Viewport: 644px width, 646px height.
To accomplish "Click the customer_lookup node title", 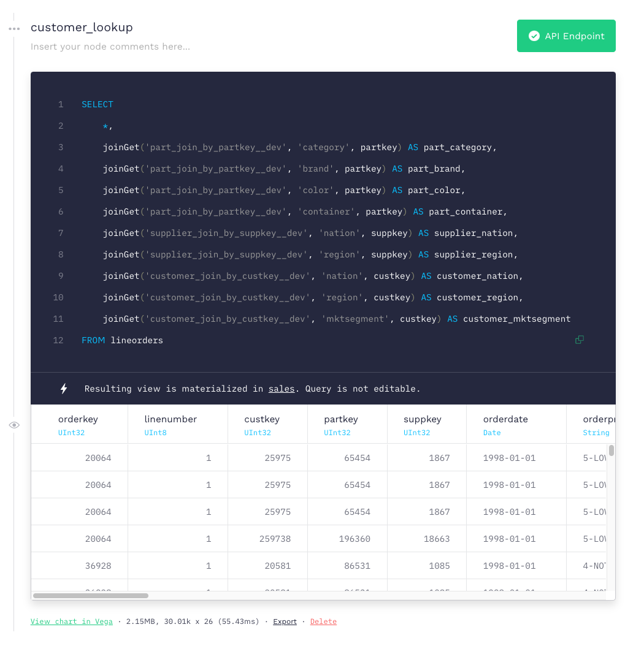I will coord(82,28).
